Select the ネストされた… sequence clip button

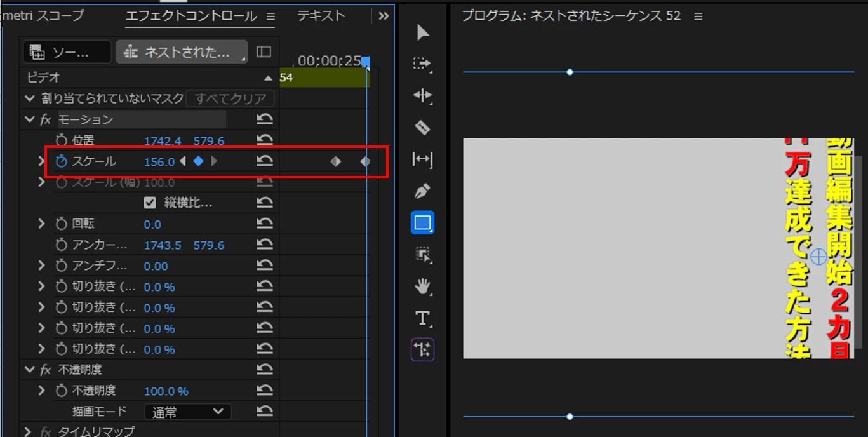point(182,52)
